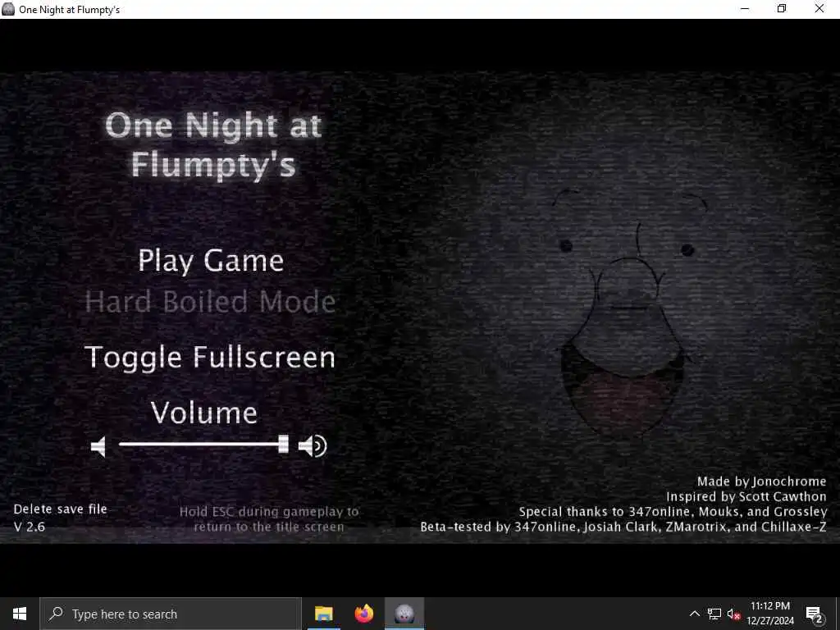The height and width of the screenshot is (630, 840).
Task: Click Inspired by Scott Cawthon credit
Action: (746, 496)
